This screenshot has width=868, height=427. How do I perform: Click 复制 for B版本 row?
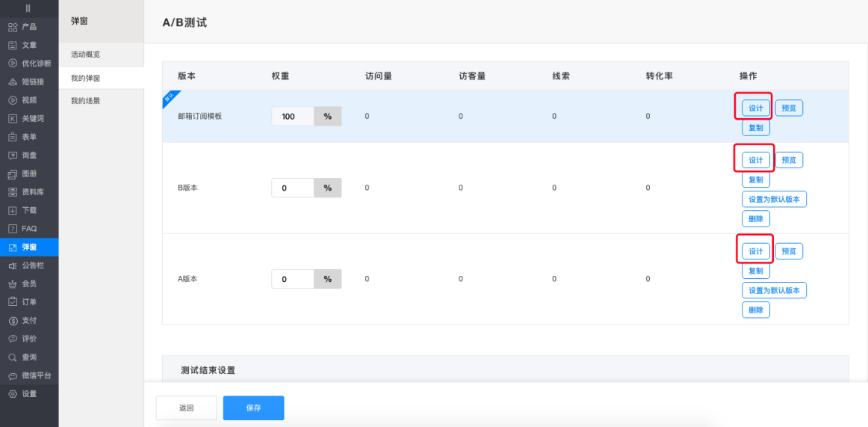tap(756, 179)
